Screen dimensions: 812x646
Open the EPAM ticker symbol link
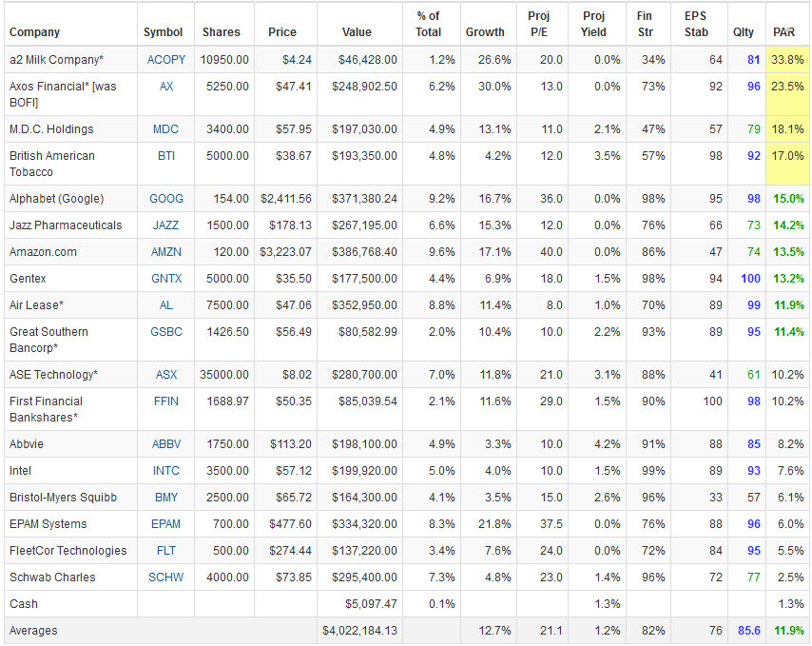(165, 523)
